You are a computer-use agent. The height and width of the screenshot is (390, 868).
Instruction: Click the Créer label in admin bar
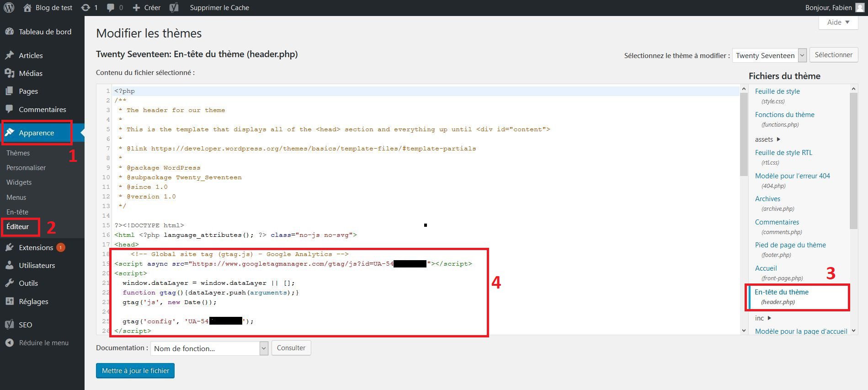click(x=152, y=8)
